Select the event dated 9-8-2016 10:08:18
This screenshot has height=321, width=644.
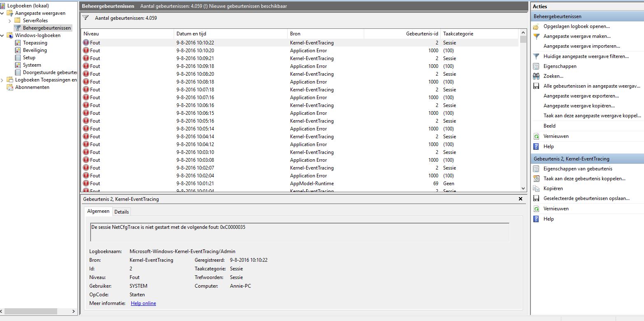tap(300, 82)
